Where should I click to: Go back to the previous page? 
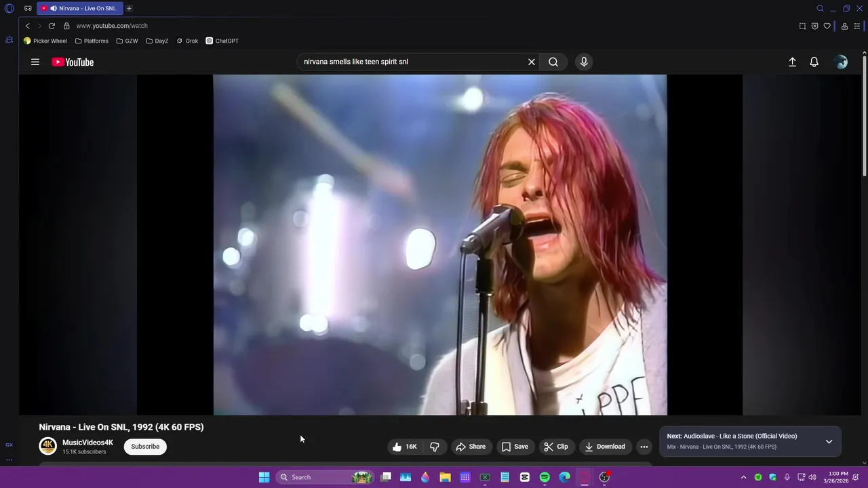coord(27,26)
